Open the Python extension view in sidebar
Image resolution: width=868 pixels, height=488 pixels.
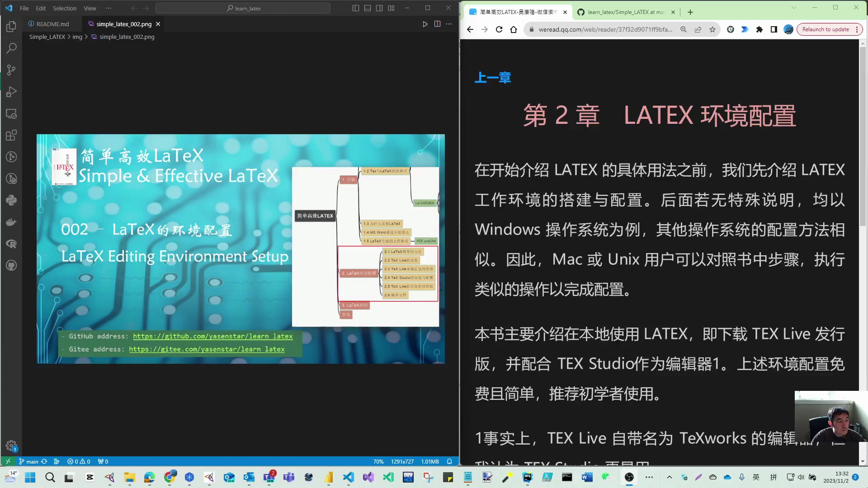coord(11,200)
